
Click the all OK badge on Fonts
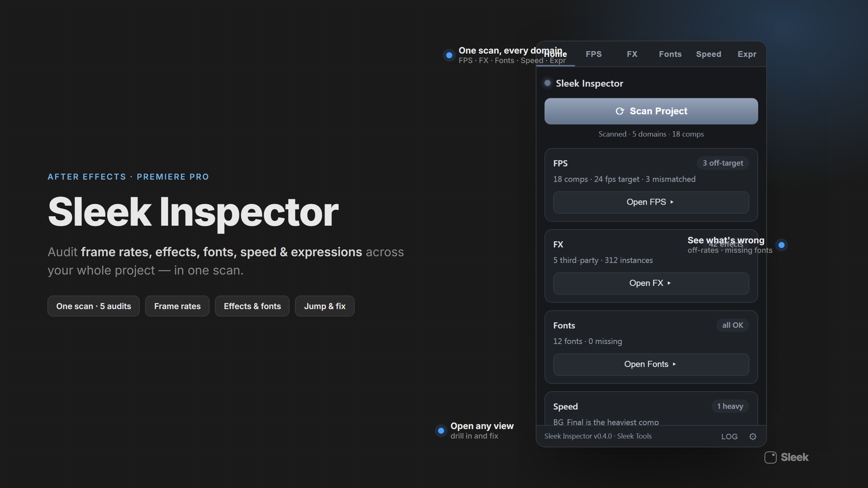point(733,325)
